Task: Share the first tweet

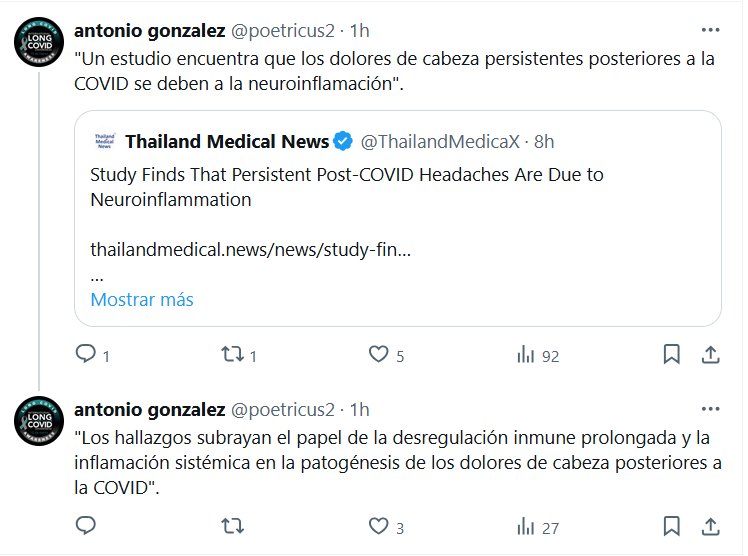Action: 709,354
